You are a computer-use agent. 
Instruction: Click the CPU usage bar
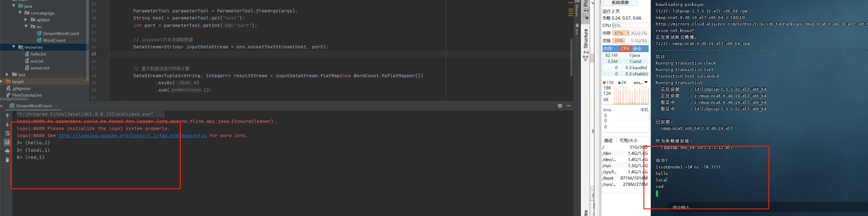[630, 25]
